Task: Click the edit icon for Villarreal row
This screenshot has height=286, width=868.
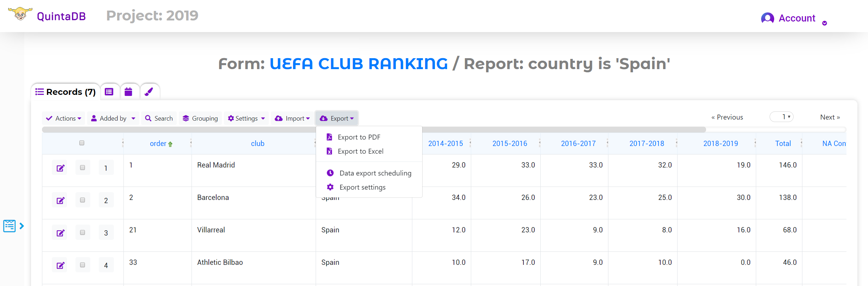Action: (61, 233)
